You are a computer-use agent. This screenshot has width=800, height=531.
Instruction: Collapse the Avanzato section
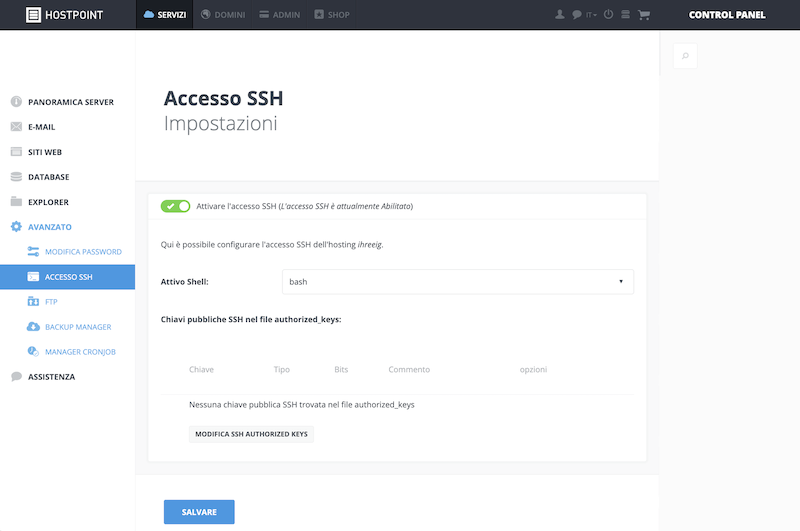coord(49,227)
